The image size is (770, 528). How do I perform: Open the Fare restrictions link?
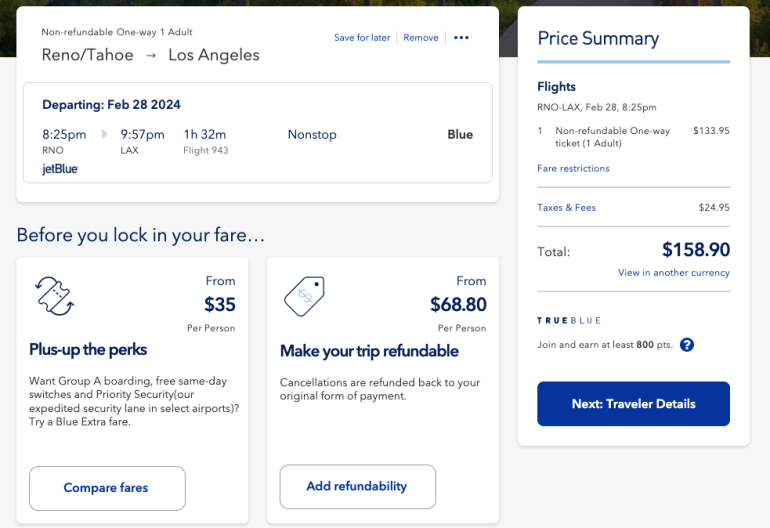[573, 168]
